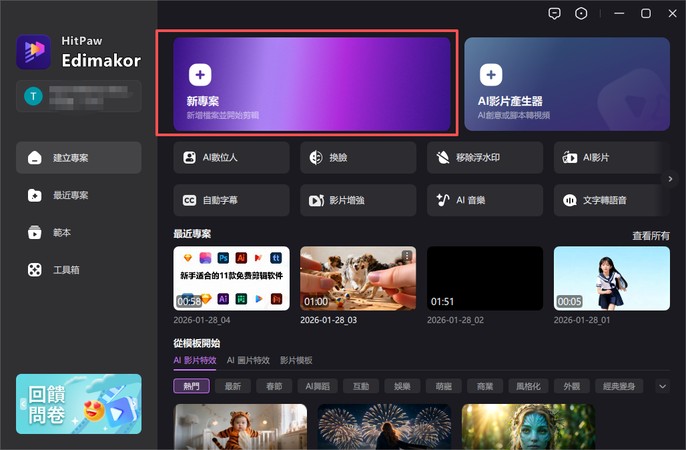Open the tiger-costume baby template
The height and width of the screenshot is (450, 686).
[x=240, y=427]
